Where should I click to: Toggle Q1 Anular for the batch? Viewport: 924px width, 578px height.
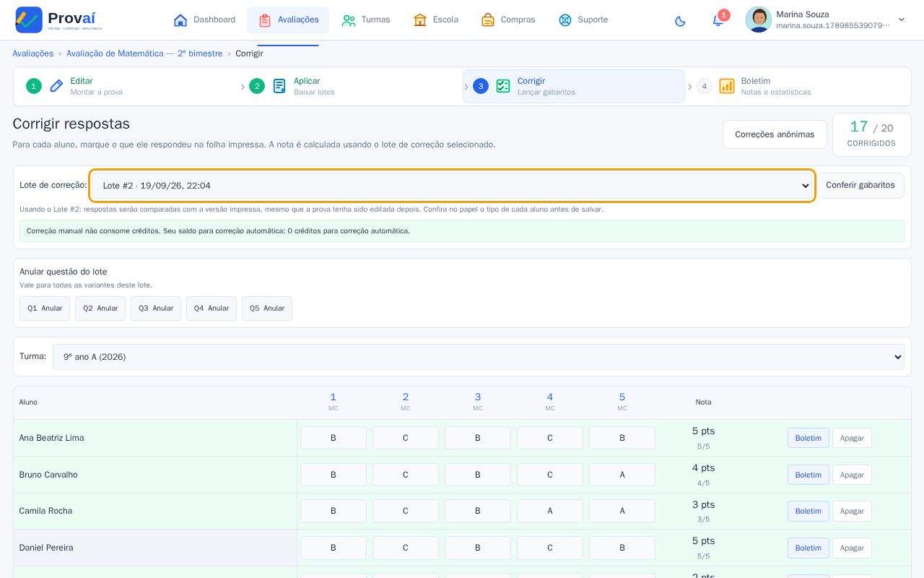tap(45, 309)
